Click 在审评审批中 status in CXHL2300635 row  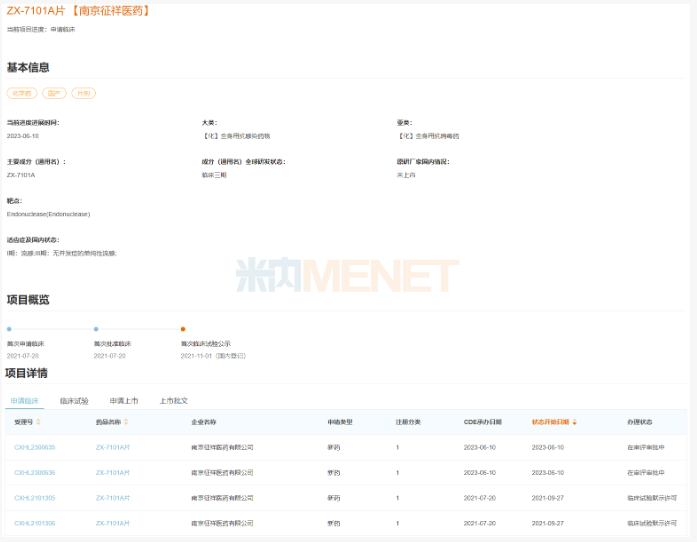coord(646,447)
